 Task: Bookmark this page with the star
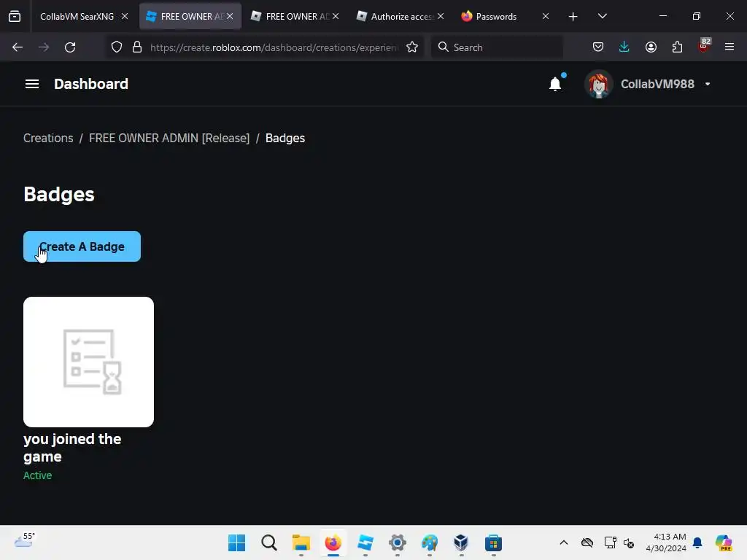[x=412, y=47]
